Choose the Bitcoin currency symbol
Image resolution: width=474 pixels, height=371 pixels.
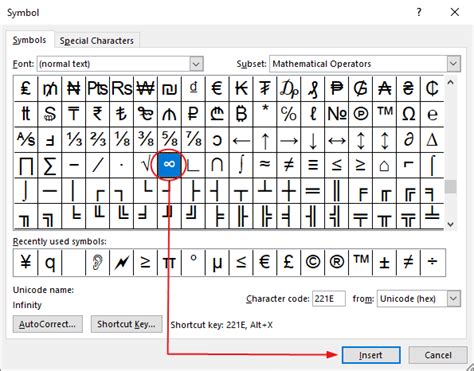[x=241, y=114]
